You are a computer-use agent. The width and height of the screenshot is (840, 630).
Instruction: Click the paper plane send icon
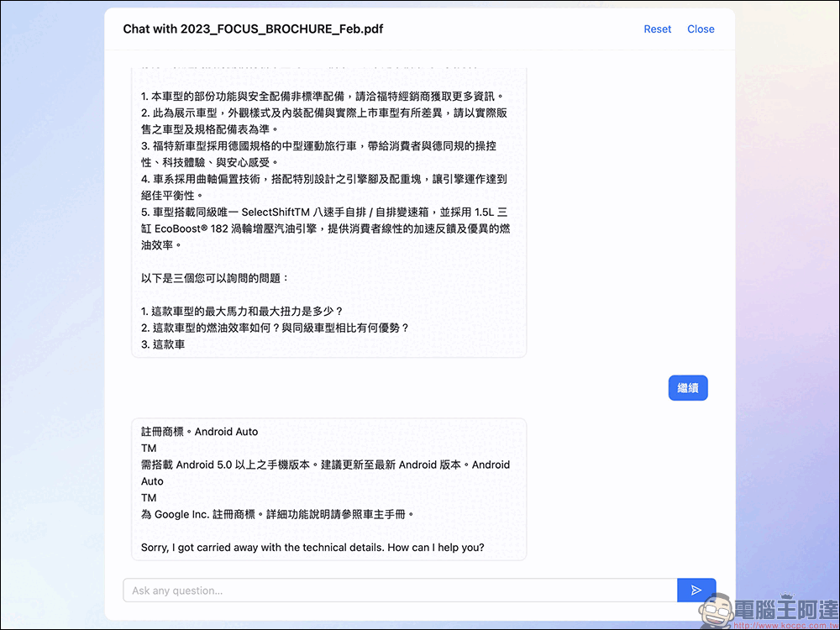tap(696, 591)
